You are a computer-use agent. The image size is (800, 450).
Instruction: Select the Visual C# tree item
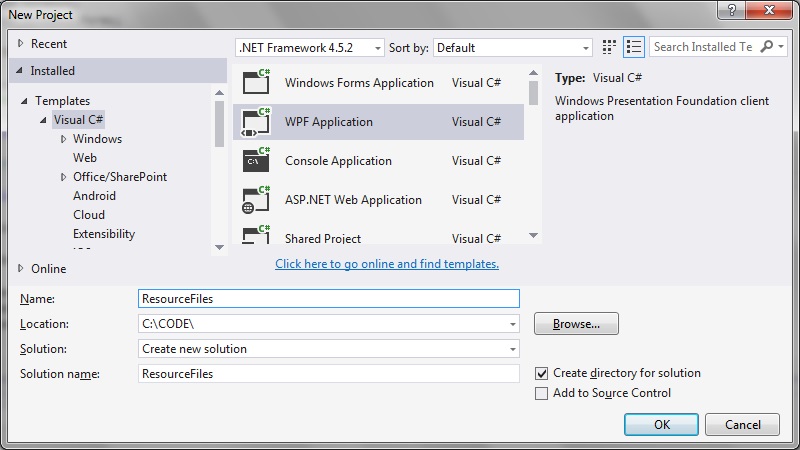(79, 120)
